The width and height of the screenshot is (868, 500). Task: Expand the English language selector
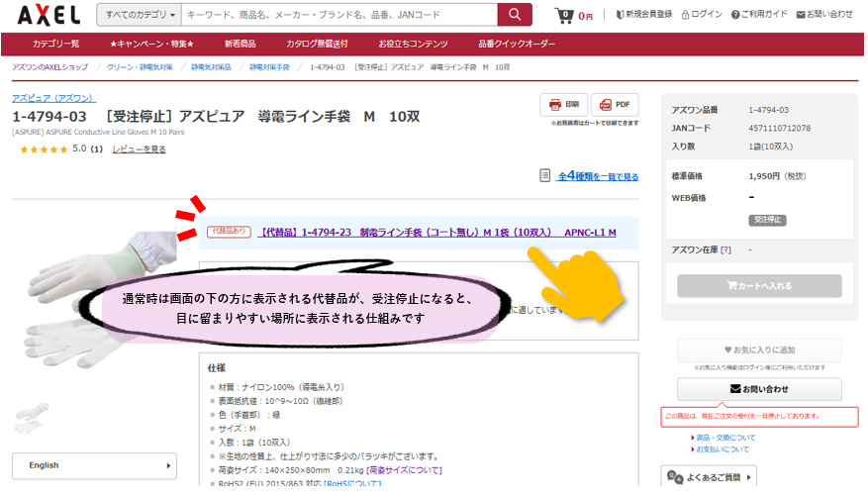point(94,465)
